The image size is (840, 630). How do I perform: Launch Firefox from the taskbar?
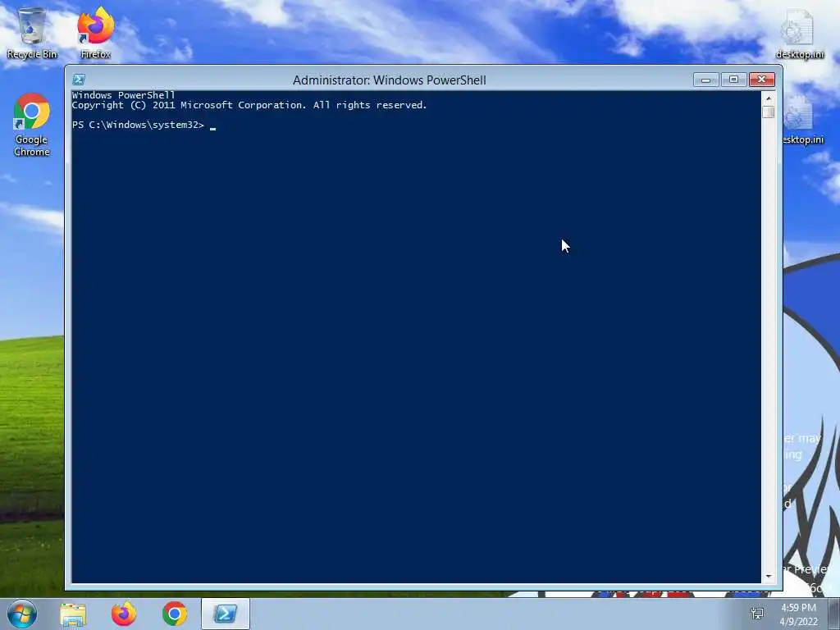[x=124, y=614]
